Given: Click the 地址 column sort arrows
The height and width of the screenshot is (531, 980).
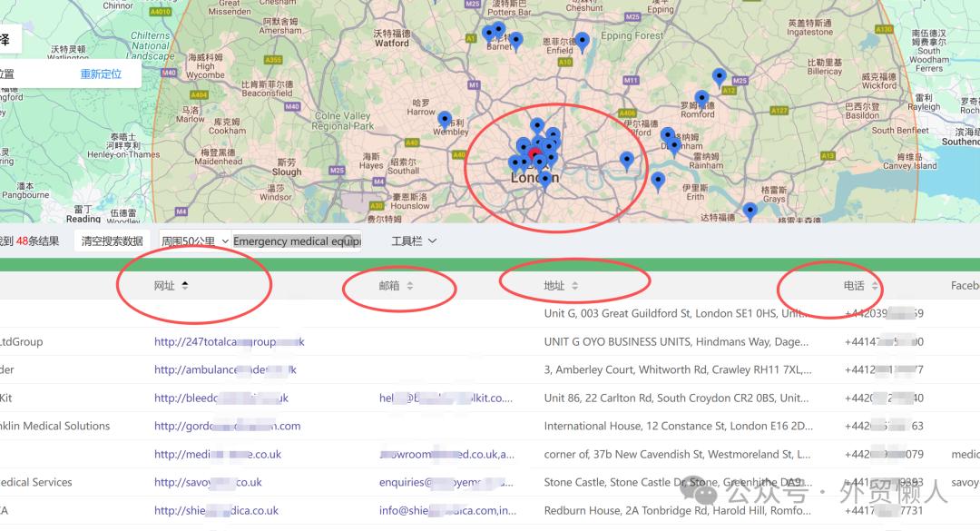Looking at the screenshot, I should coord(574,286).
